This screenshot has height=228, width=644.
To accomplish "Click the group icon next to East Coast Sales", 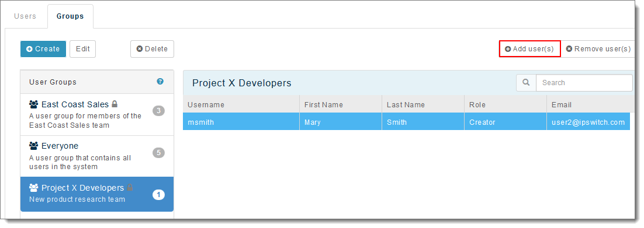I will coord(34,104).
